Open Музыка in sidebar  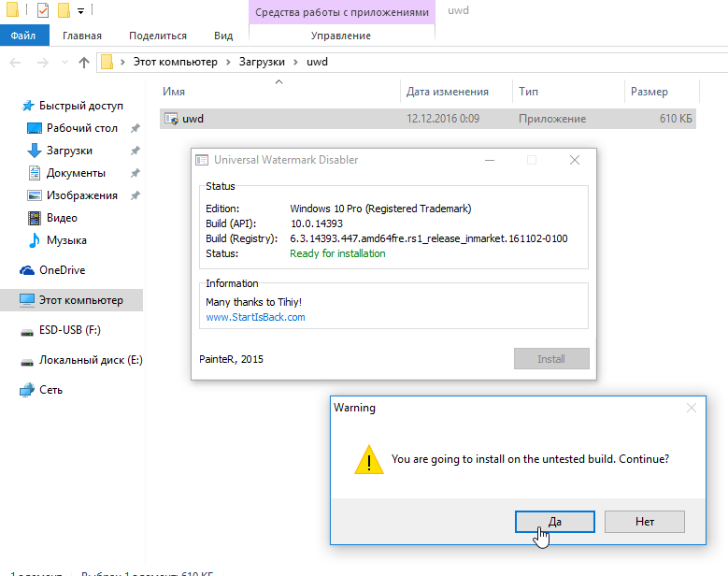pos(67,240)
